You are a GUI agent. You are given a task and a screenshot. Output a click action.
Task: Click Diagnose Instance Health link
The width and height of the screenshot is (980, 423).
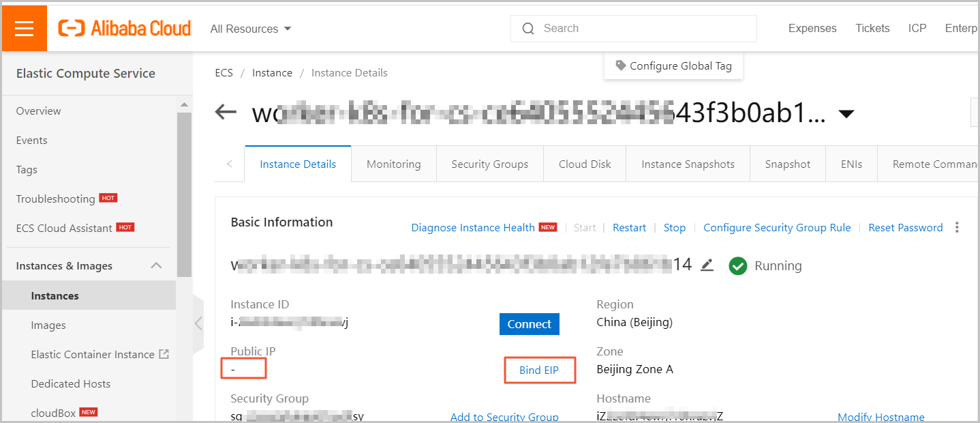point(473,228)
